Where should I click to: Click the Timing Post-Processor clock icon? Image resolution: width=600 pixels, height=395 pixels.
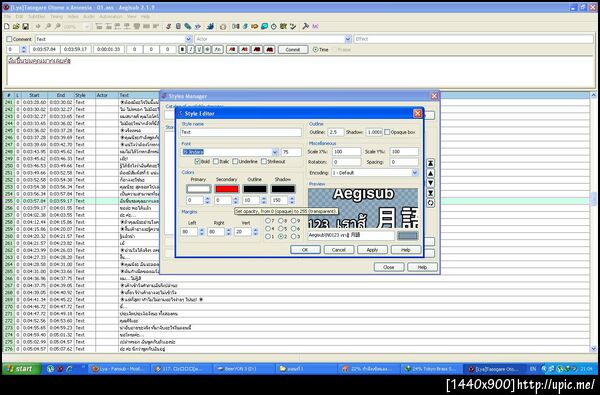[274, 27]
